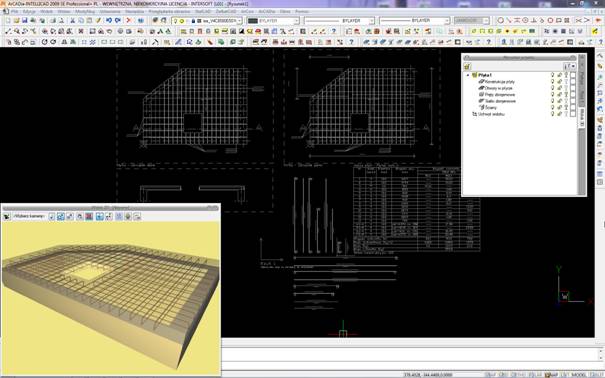Viewport: 605px width, 378px height.
Task: Select the Pręty dozbrojeniowe tree item
Action: pos(500,94)
